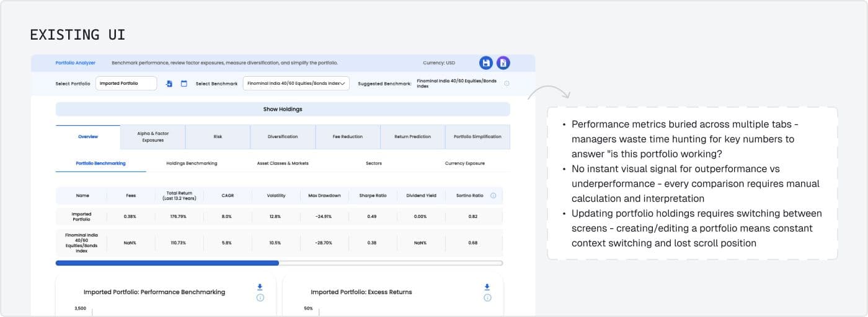This screenshot has width=868, height=317.
Task: Click info icon beside Suggested Benchmark
Action: click(507, 84)
